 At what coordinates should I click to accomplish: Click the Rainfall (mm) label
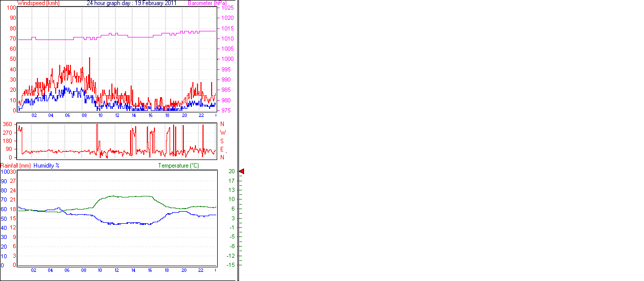coord(16,166)
